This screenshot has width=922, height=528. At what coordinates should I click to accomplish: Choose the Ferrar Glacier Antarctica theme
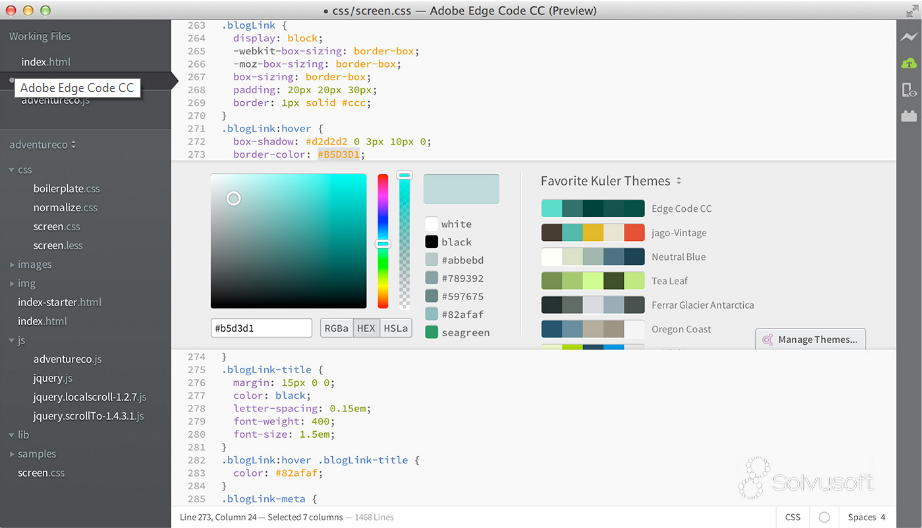pos(593,305)
